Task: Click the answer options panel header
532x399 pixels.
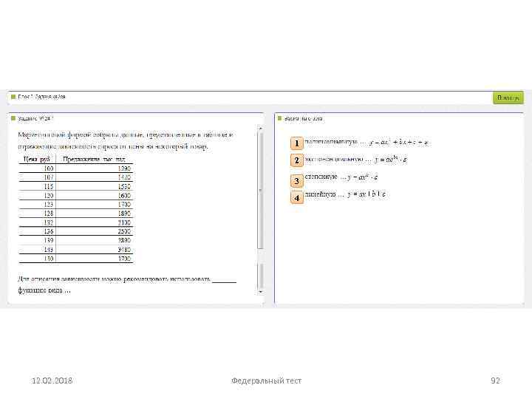Action: (304, 118)
